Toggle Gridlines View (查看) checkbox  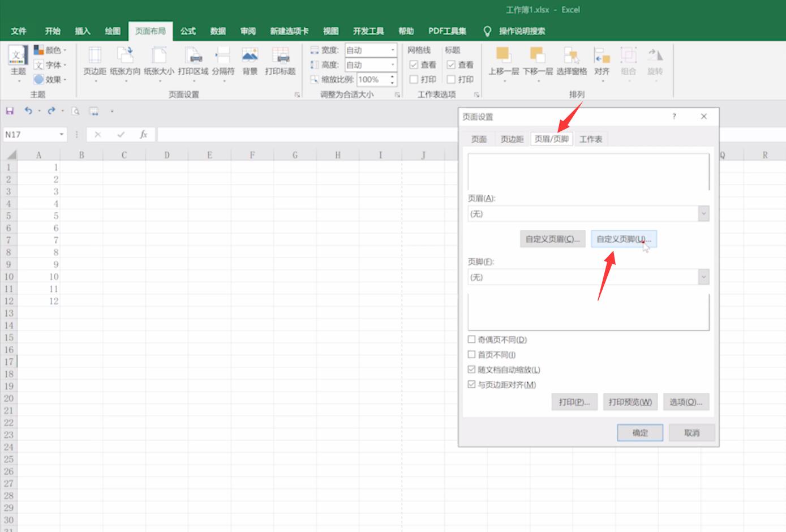point(414,65)
